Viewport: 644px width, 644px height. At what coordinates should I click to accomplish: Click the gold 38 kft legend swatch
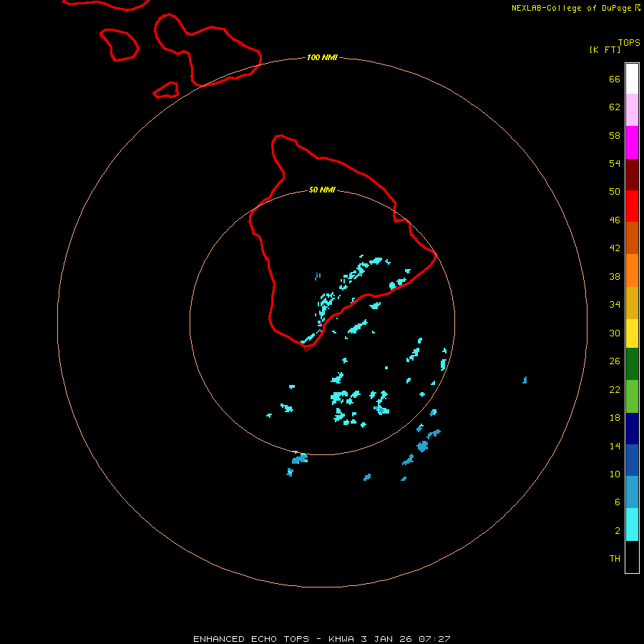[632, 303]
